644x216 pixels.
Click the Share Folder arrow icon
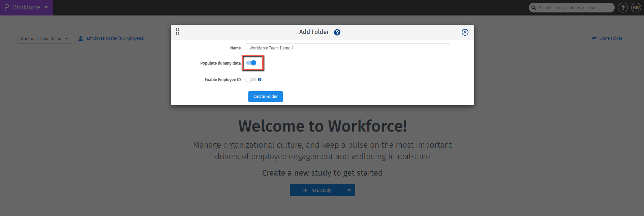tap(594, 38)
